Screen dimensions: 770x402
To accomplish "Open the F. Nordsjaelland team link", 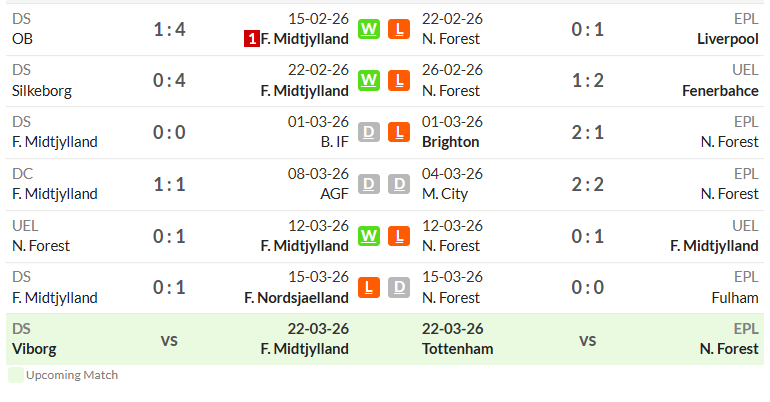I will (297, 298).
